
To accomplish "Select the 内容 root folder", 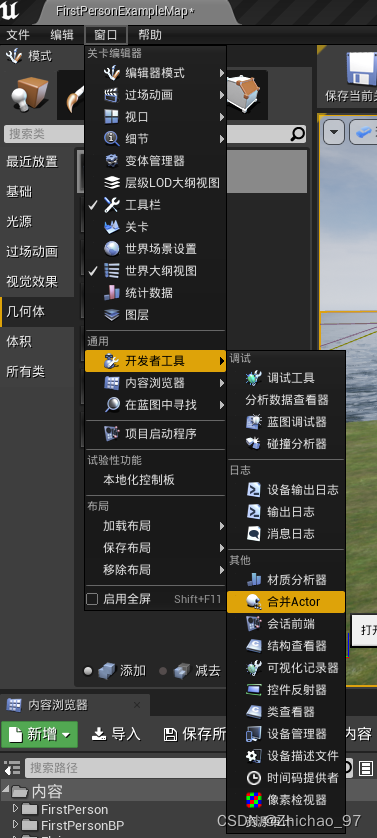I will (x=47, y=791).
